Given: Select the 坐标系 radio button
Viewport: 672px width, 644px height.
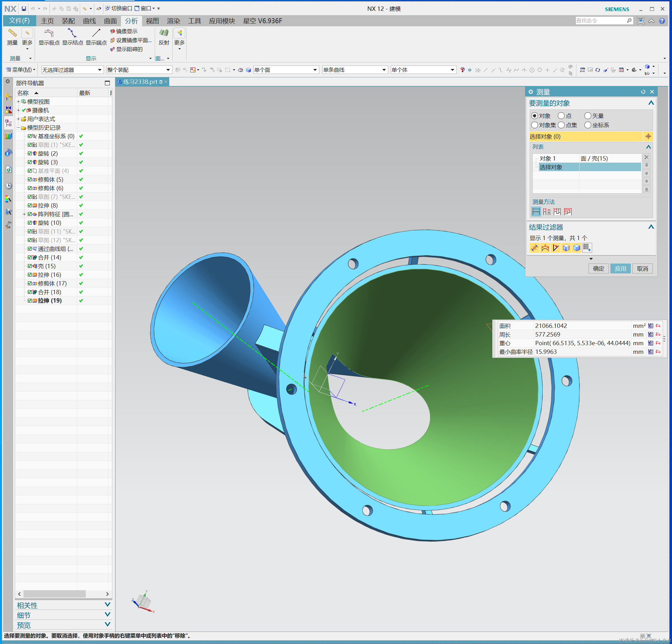Looking at the screenshot, I should pyautogui.click(x=588, y=125).
